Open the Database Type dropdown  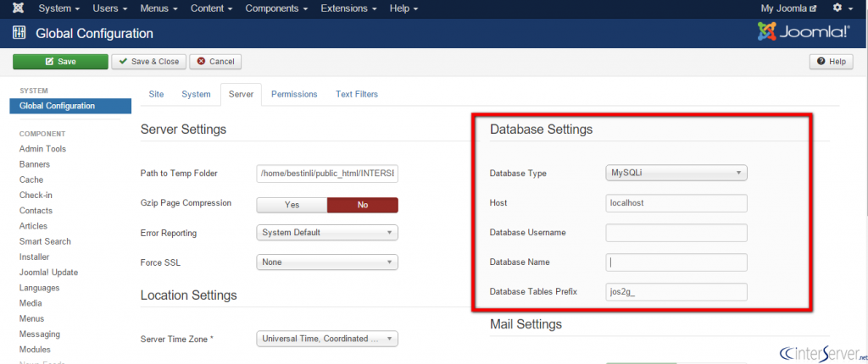(676, 173)
